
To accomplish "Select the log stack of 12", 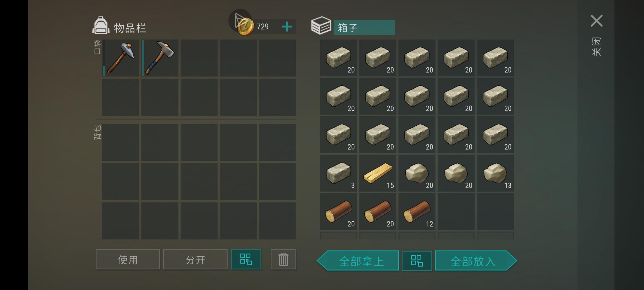I will (417, 212).
